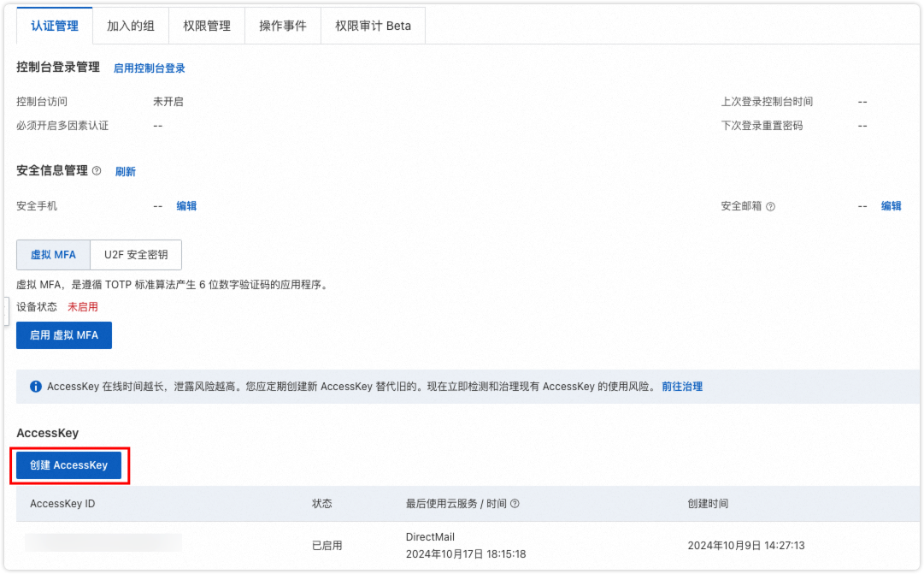Click the AccessKey section heading

47,433
